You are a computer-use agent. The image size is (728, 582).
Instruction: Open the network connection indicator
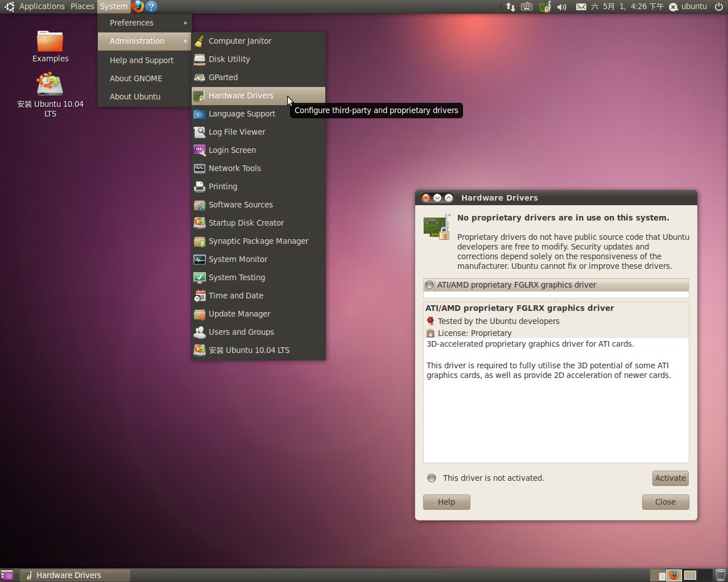(x=510, y=7)
